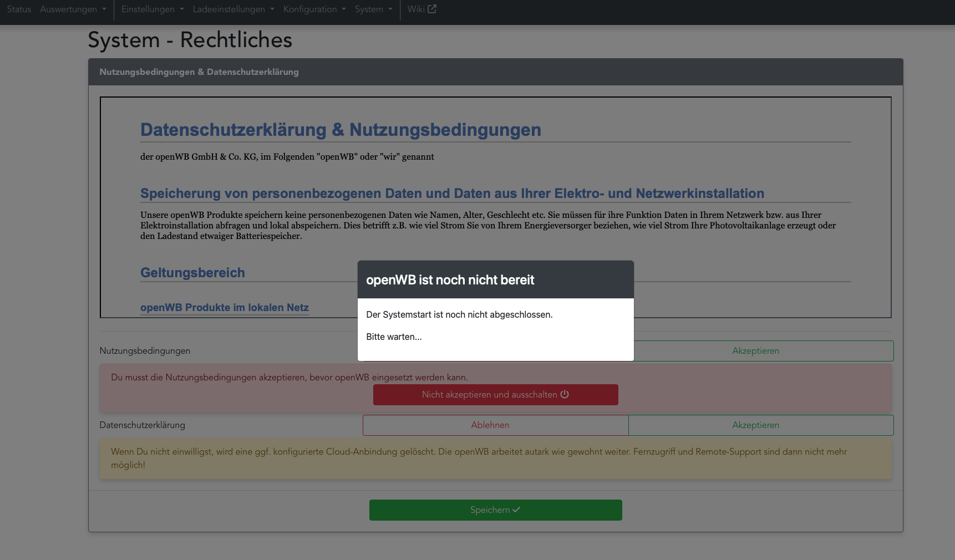Viewport: 955px width, 560px height.
Task: Decline the Datenschutzerklärung with Ablehnen
Action: coord(496,425)
